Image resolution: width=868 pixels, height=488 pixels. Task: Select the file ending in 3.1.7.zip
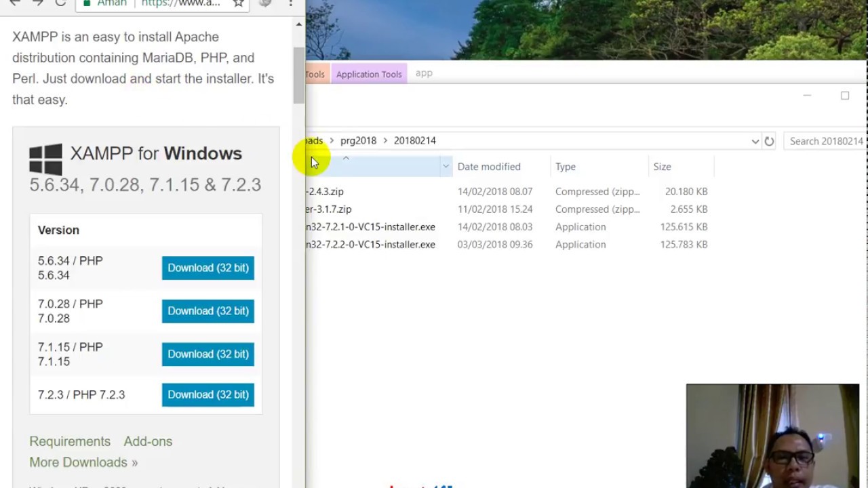tap(328, 209)
